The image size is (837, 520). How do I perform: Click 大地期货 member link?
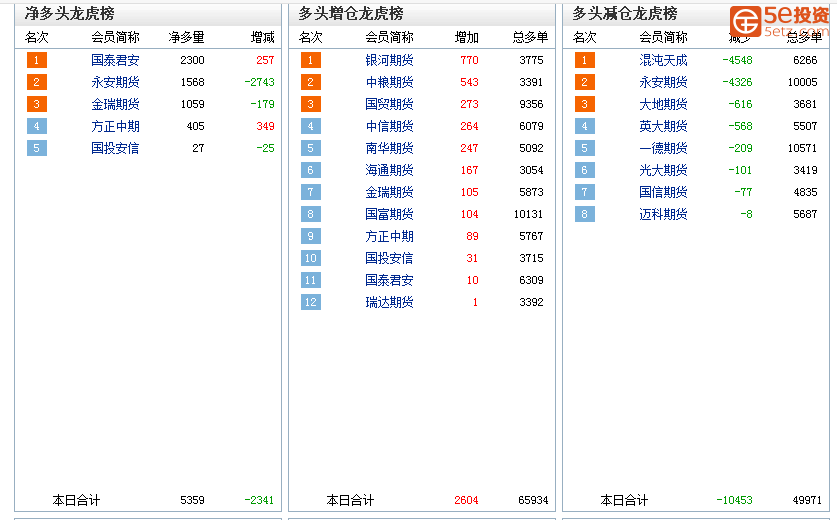(664, 104)
